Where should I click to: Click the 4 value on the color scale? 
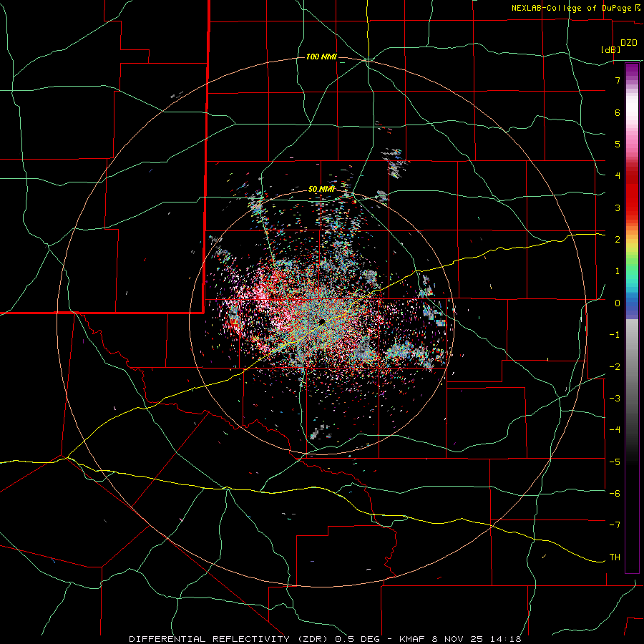tap(618, 176)
